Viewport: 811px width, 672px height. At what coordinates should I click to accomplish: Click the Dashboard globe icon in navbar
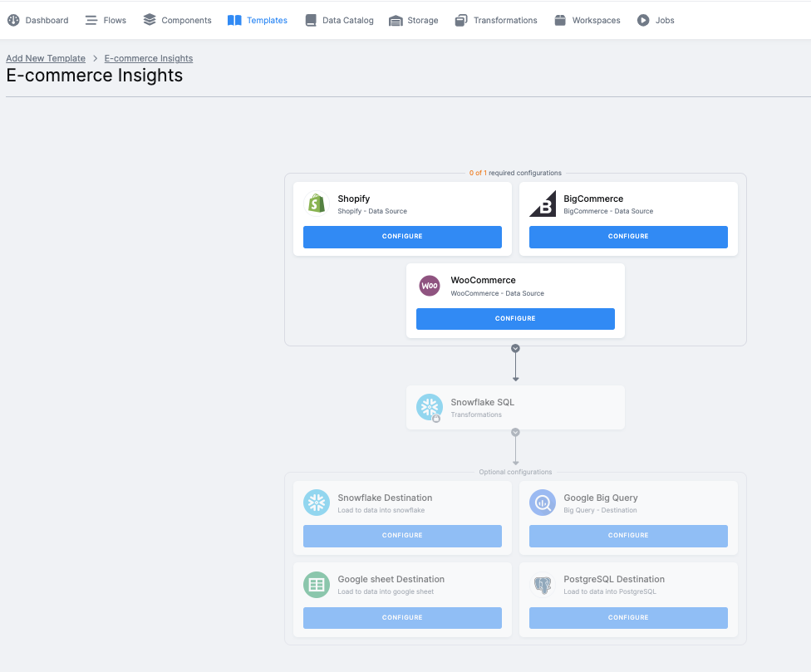(x=13, y=20)
